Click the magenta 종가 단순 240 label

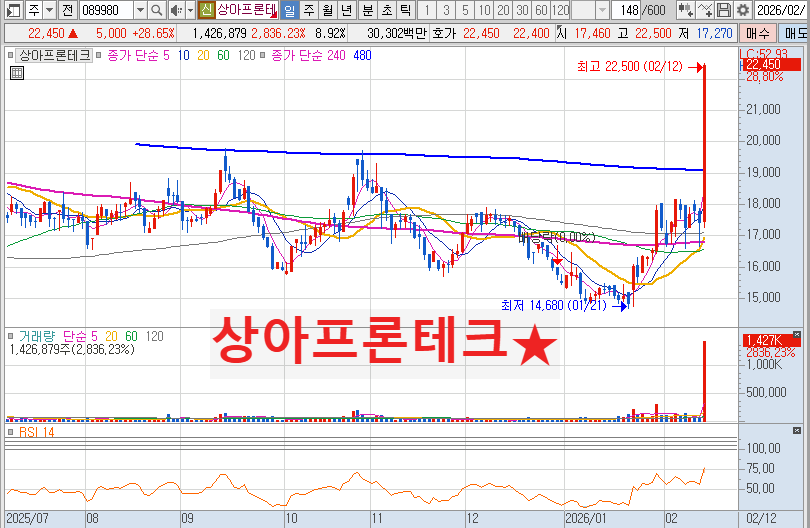tap(308, 55)
